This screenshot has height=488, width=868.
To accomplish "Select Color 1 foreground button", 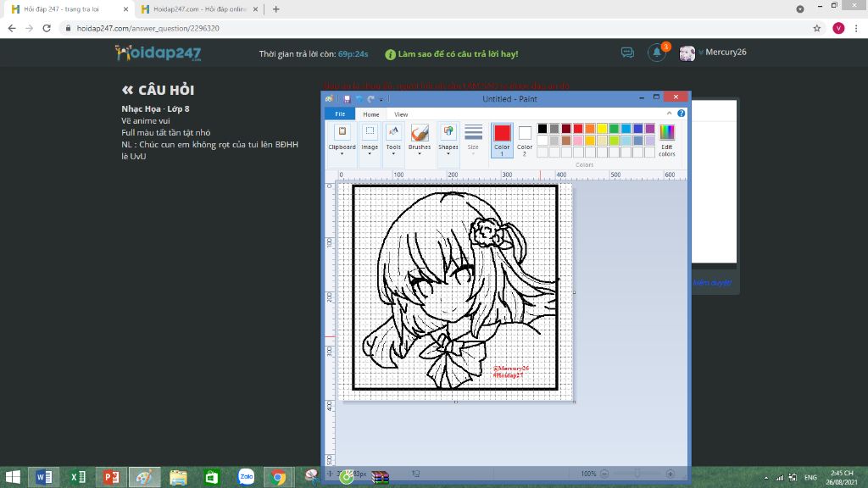I will pos(502,140).
